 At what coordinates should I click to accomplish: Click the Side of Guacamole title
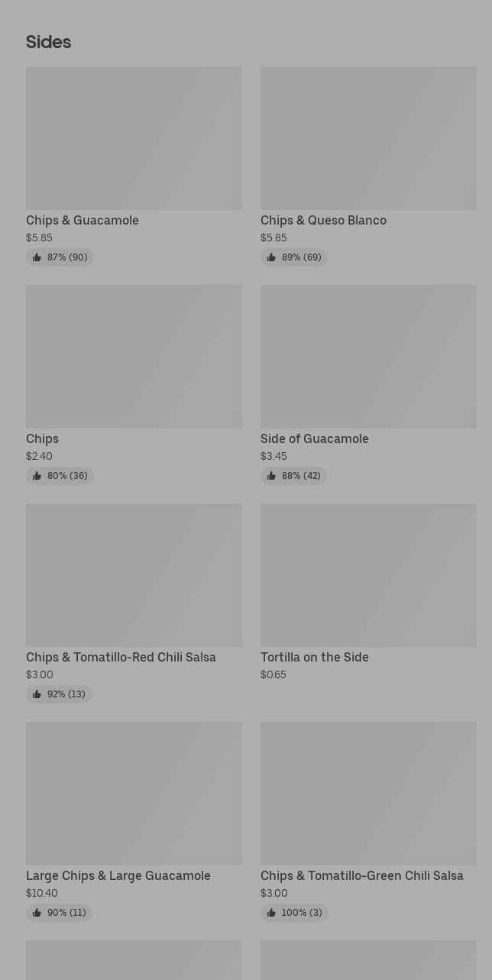[x=315, y=438]
